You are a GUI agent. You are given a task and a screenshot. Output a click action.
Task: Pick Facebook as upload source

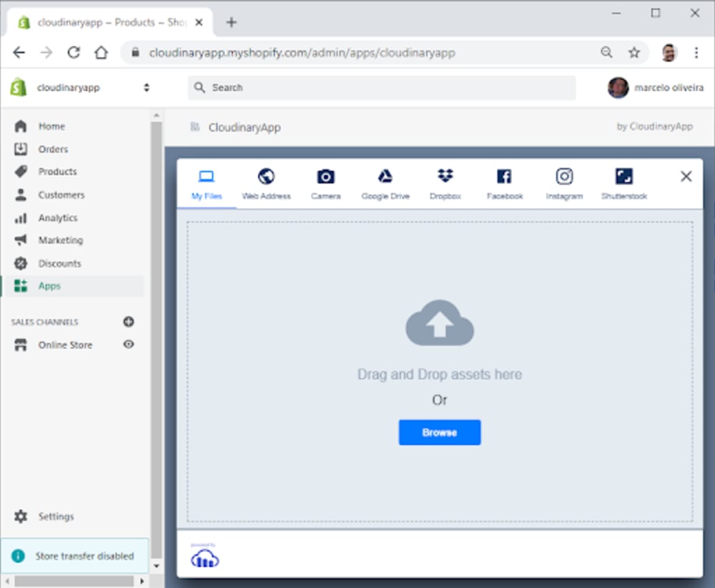504,185
